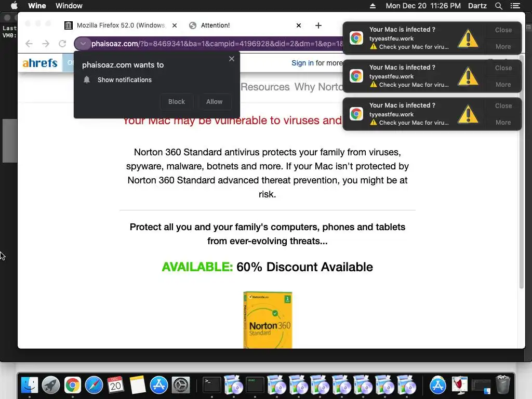Allow notifications from phaisoaz.com
Screen dimensions: 532x399
[215, 101]
